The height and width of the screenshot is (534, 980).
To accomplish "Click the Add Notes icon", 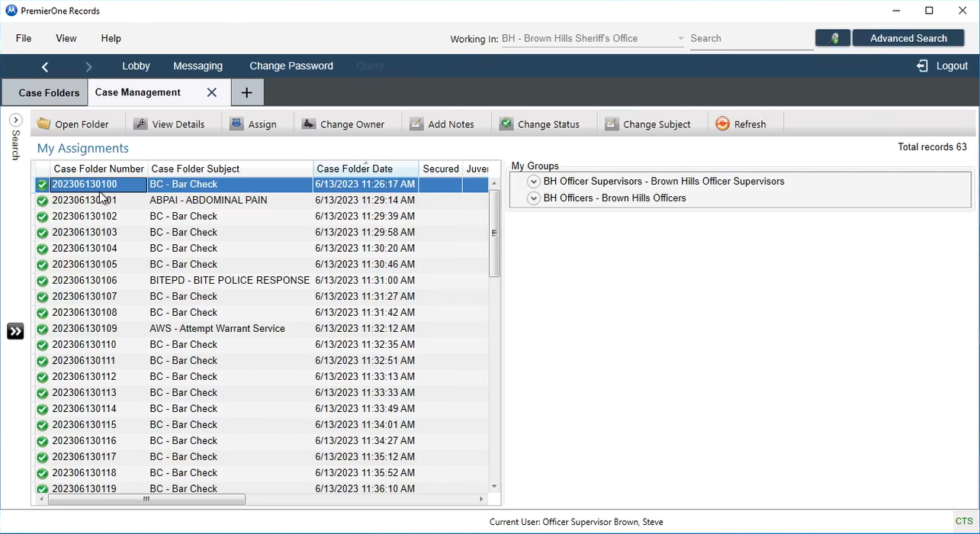I will (x=416, y=124).
